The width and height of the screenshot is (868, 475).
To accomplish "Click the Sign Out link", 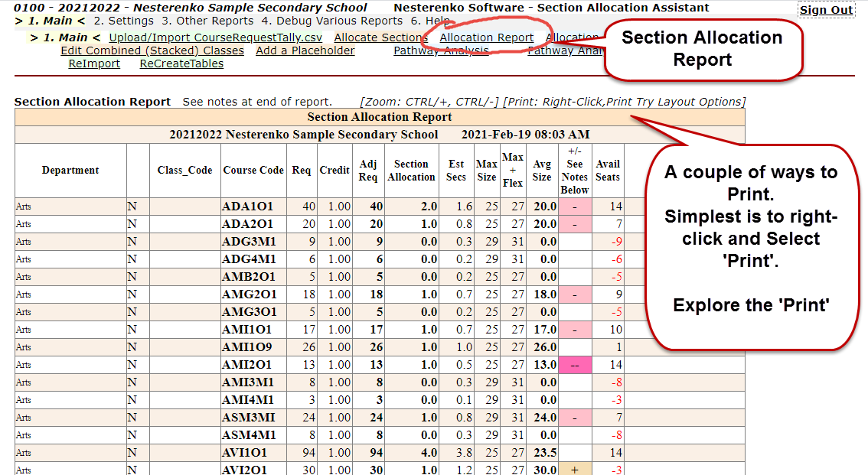I will click(826, 10).
